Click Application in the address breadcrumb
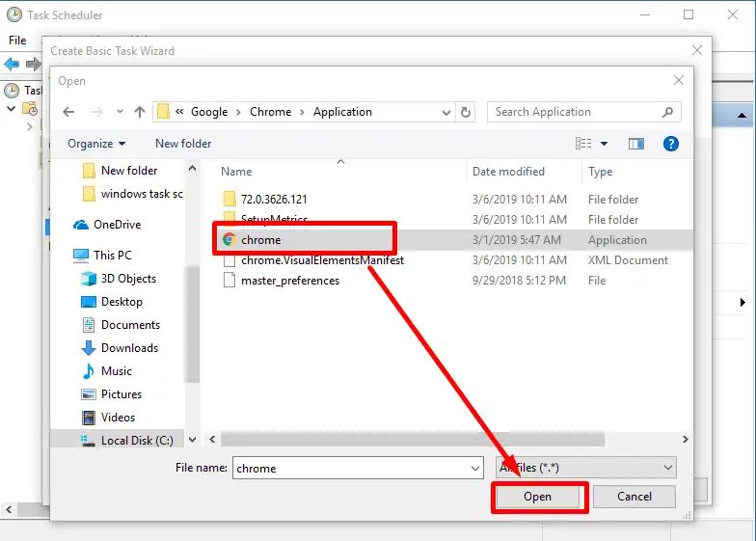The width and height of the screenshot is (756, 541). tap(342, 112)
